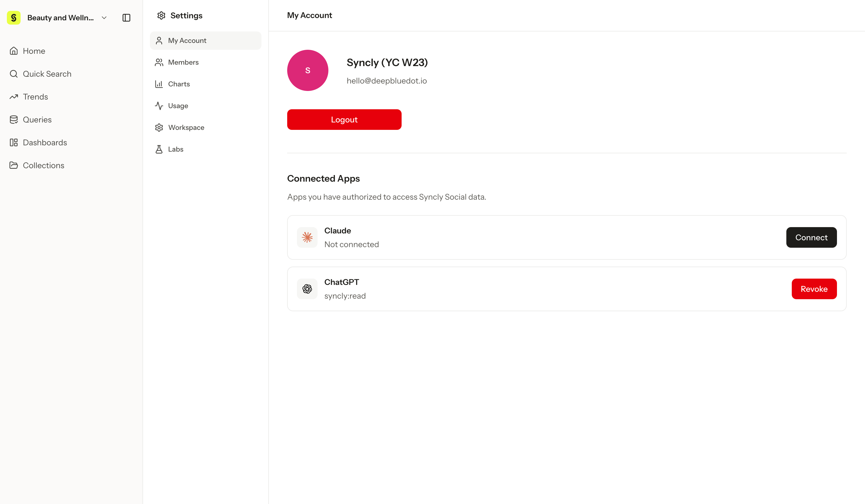Select My Account settings tab

pos(206,41)
